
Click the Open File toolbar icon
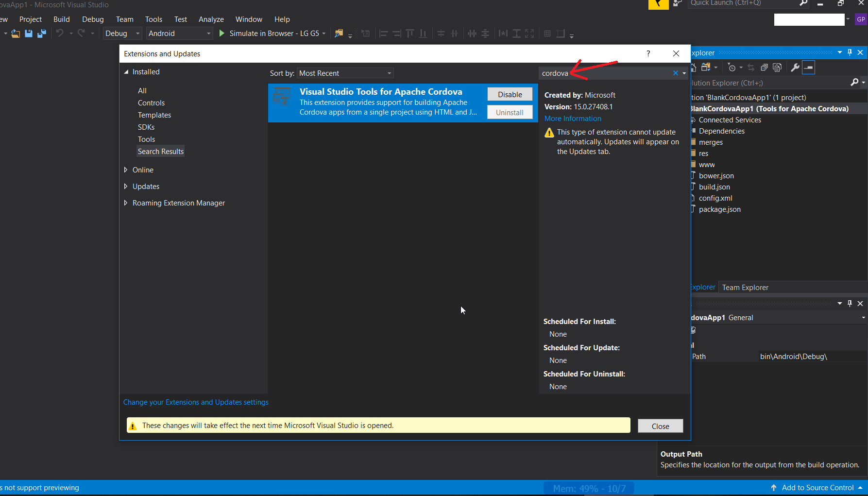pyautogui.click(x=16, y=34)
